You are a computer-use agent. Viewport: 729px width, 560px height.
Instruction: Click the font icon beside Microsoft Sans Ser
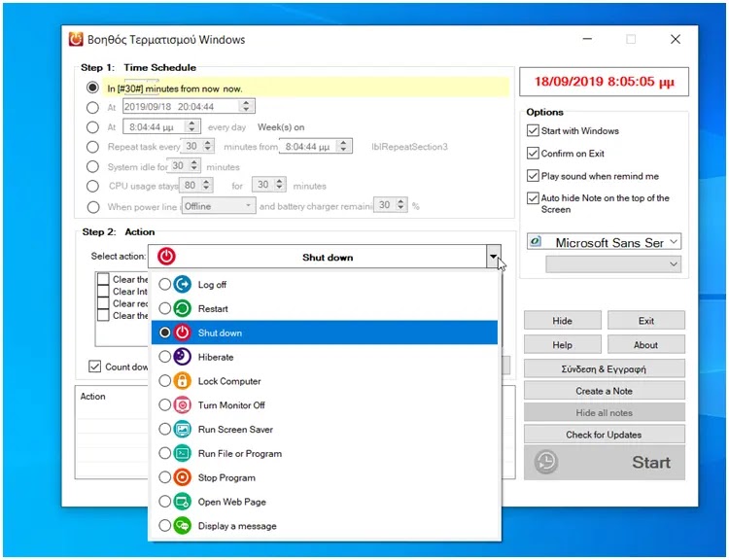click(536, 241)
